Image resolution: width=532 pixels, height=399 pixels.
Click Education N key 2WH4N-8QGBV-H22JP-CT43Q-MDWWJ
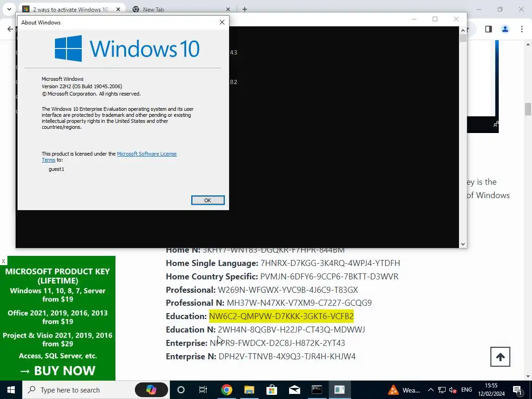click(x=291, y=329)
